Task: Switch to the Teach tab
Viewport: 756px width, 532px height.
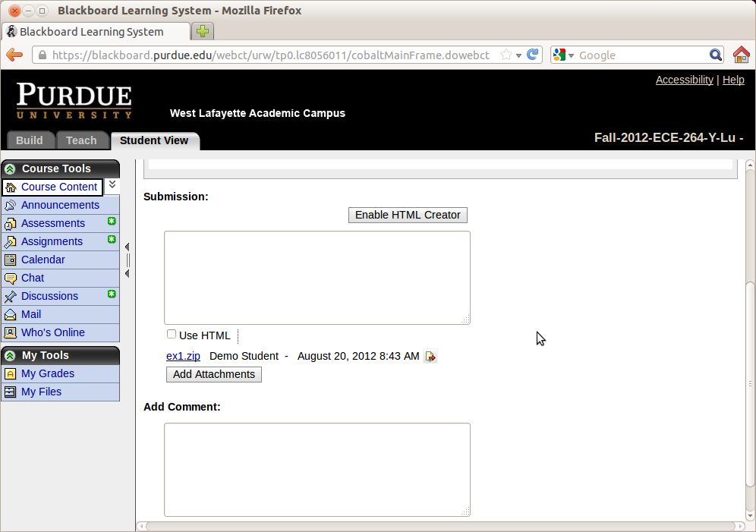Action: click(x=81, y=140)
